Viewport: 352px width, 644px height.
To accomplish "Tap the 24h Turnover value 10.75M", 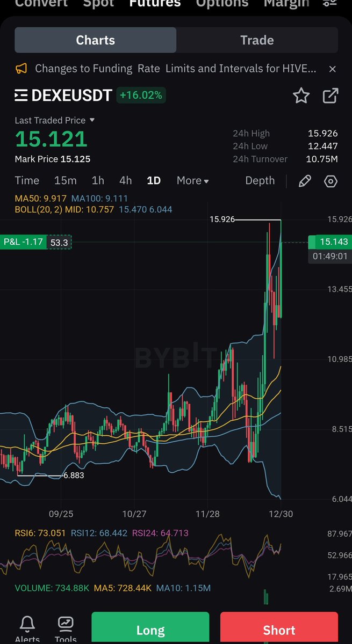I will click(323, 159).
